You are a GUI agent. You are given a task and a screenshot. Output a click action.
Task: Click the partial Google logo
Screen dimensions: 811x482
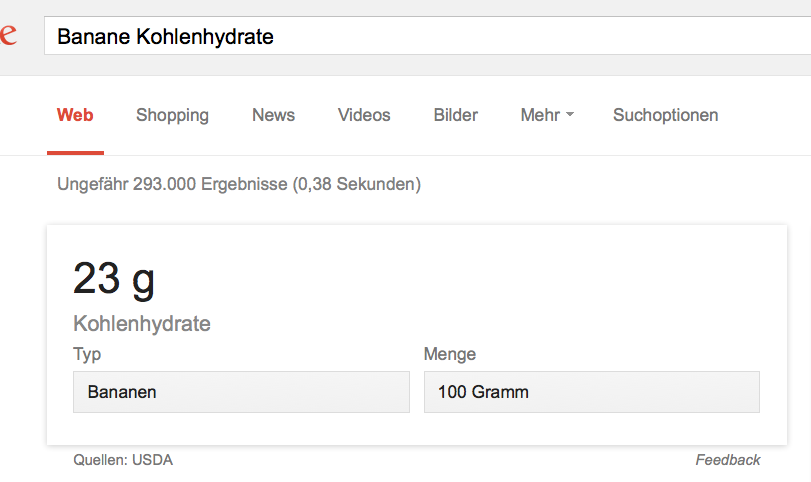(x=8, y=36)
